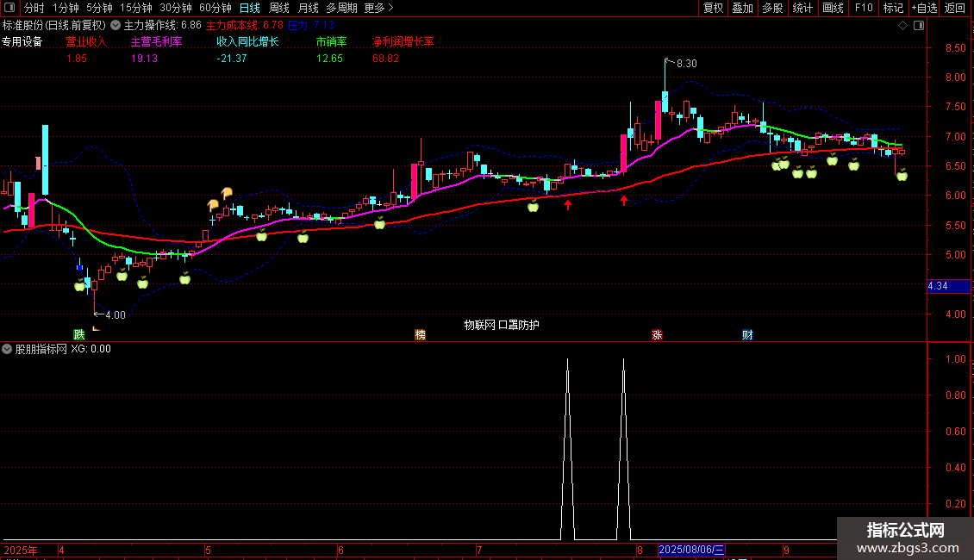Viewport: 974px width, 560px height.
Task: Click the 标准股份(日线,前复权) title
Action: (54, 26)
